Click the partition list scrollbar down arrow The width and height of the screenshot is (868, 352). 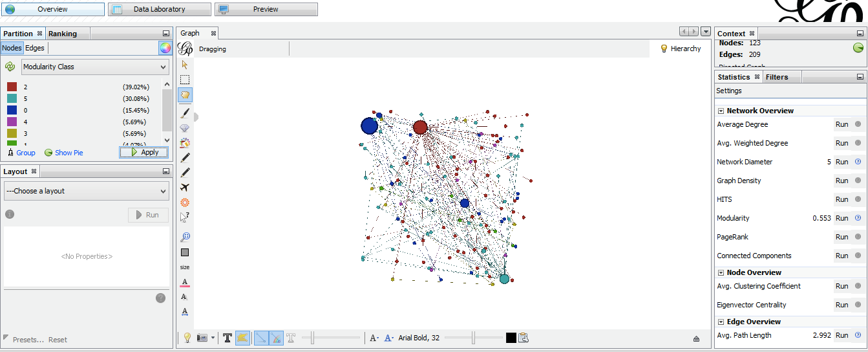(167, 139)
